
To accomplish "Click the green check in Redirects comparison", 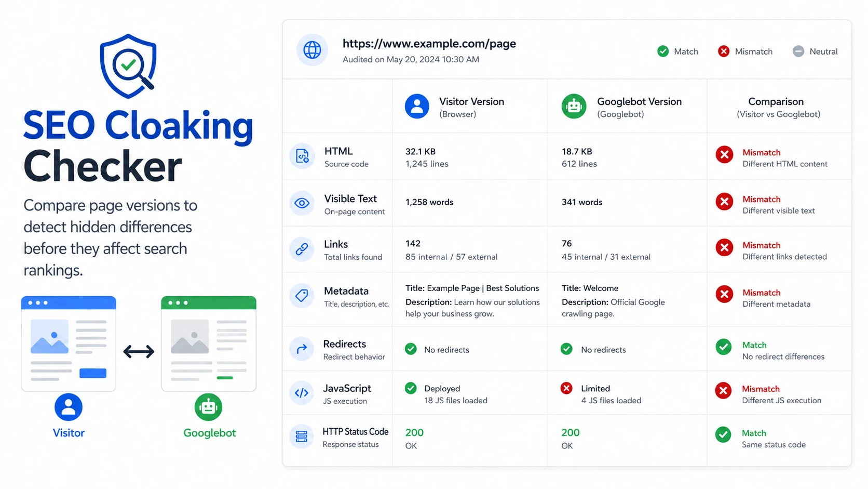I will (x=724, y=347).
